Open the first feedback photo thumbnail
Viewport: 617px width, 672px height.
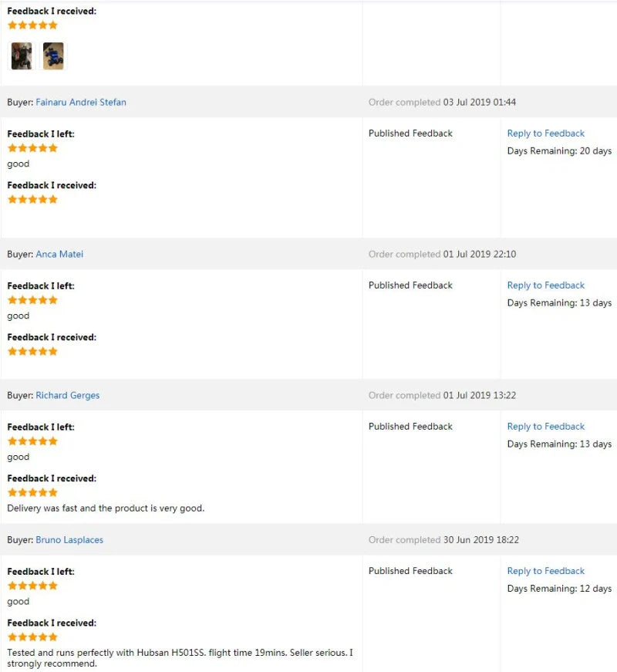coord(20,56)
